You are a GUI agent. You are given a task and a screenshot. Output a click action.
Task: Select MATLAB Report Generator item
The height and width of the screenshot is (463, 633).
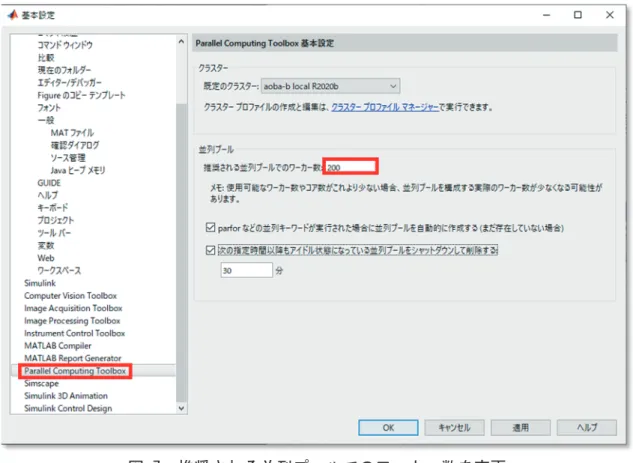click(73, 358)
